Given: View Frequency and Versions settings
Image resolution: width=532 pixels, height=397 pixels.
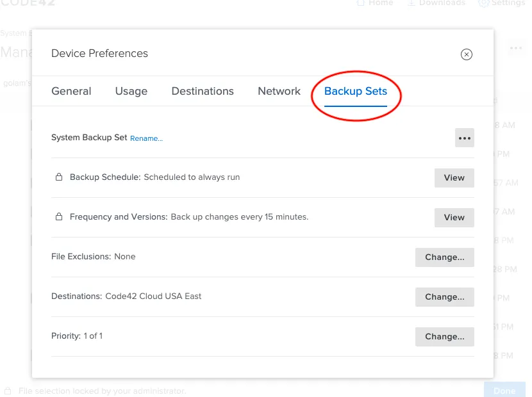Looking at the screenshot, I should [454, 217].
